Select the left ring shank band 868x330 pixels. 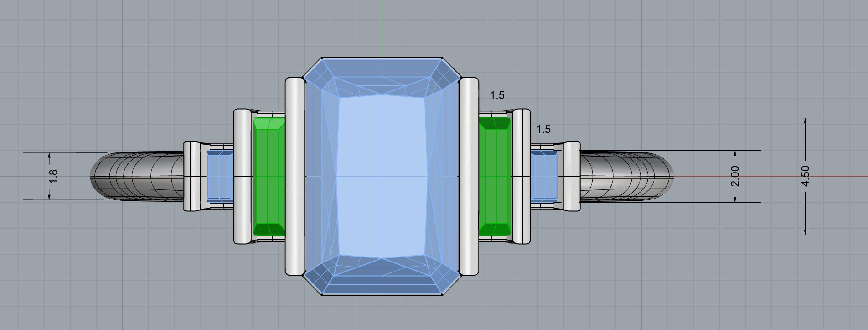click(x=137, y=176)
